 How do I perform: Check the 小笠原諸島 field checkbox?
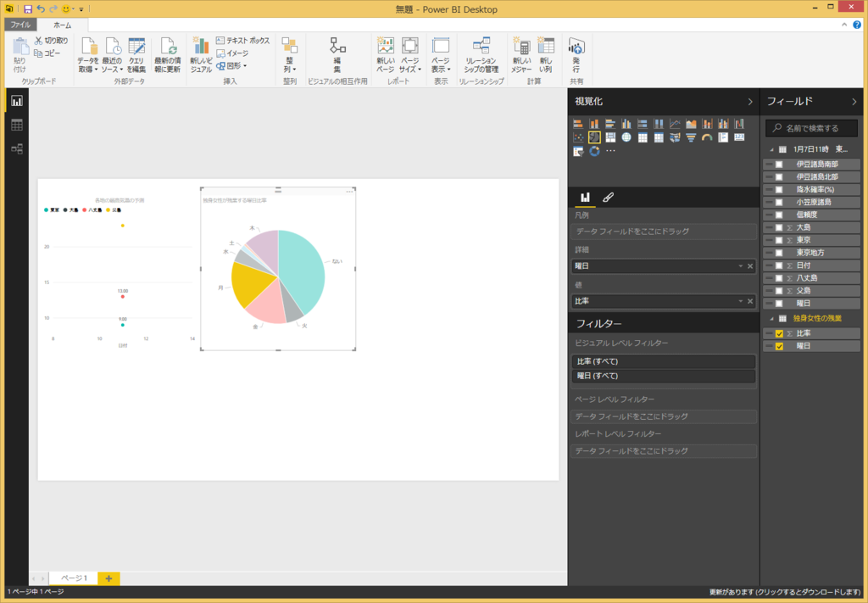click(x=779, y=202)
